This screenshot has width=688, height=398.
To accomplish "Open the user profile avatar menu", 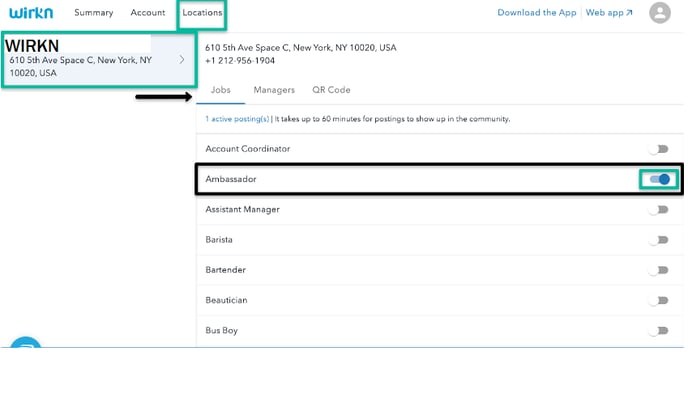I will point(659,13).
